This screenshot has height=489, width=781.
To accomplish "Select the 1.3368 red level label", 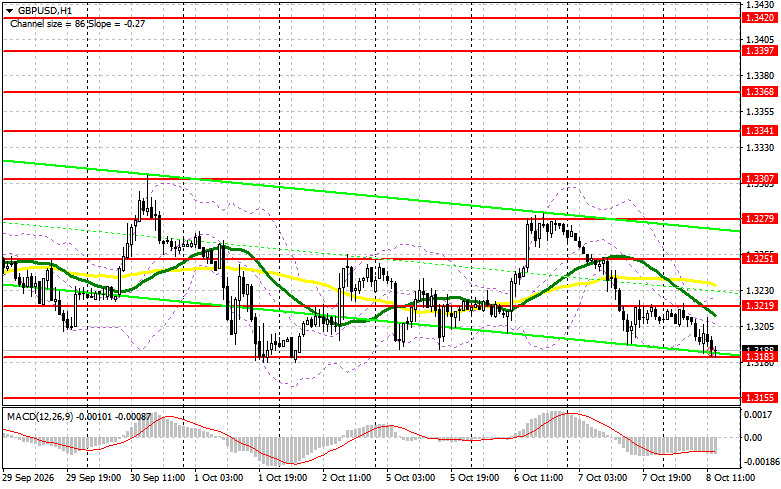I will [759, 92].
